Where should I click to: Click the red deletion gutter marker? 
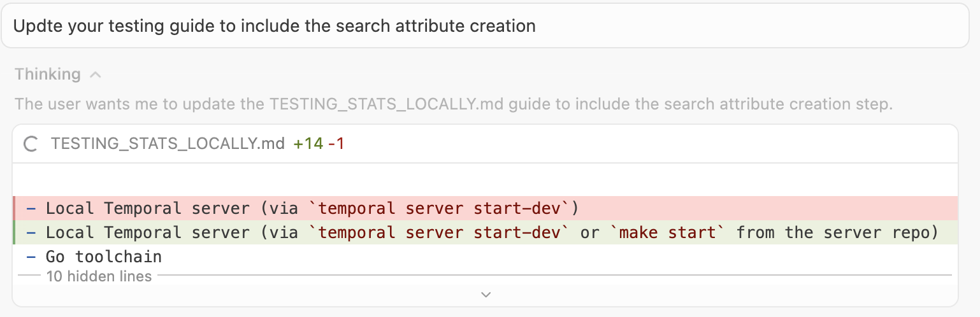click(x=14, y=208)
